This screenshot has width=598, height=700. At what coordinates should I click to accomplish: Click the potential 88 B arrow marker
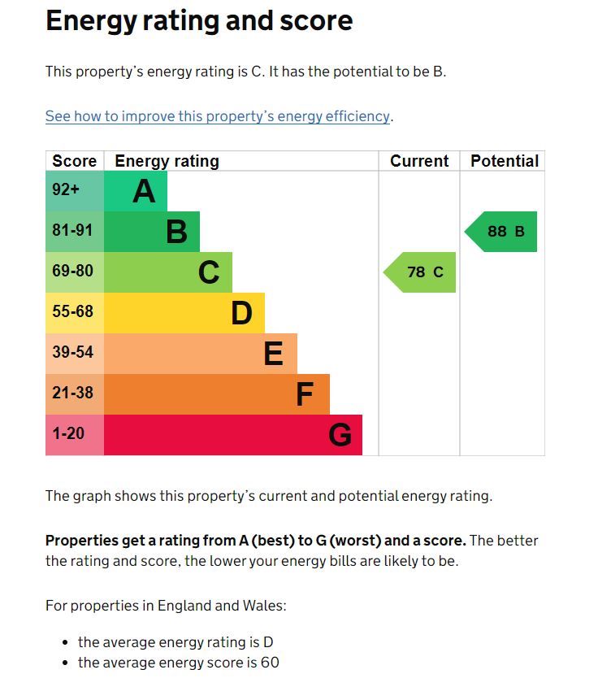[x=503, y=232]
